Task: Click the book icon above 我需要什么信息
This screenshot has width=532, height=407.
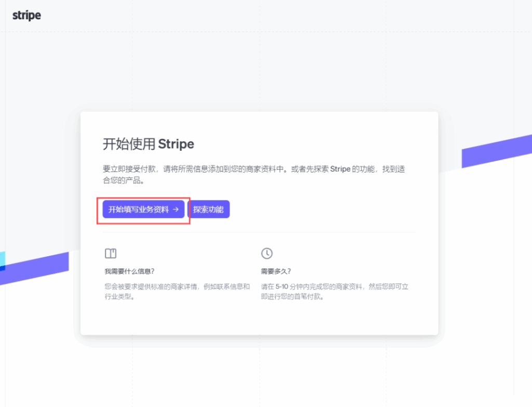Action: click(x=111, y=253)
